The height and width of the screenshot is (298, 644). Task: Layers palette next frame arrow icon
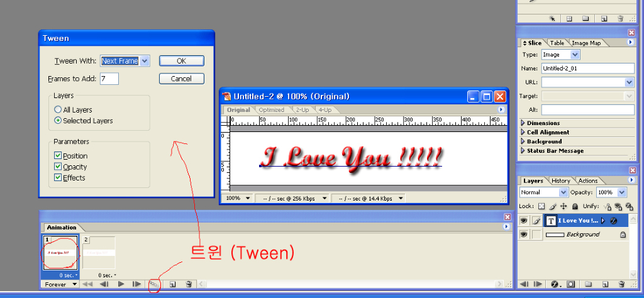pyautogui.click(x=538, y=284)
